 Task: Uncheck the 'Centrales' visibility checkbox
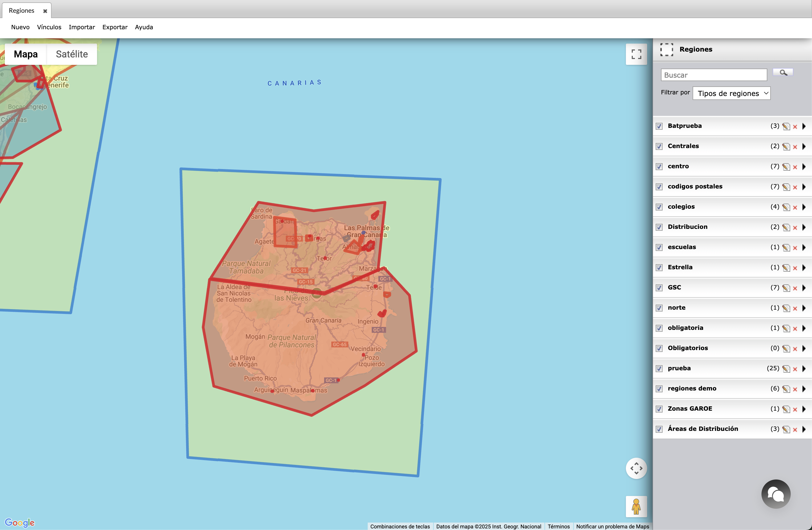(659, 146)
